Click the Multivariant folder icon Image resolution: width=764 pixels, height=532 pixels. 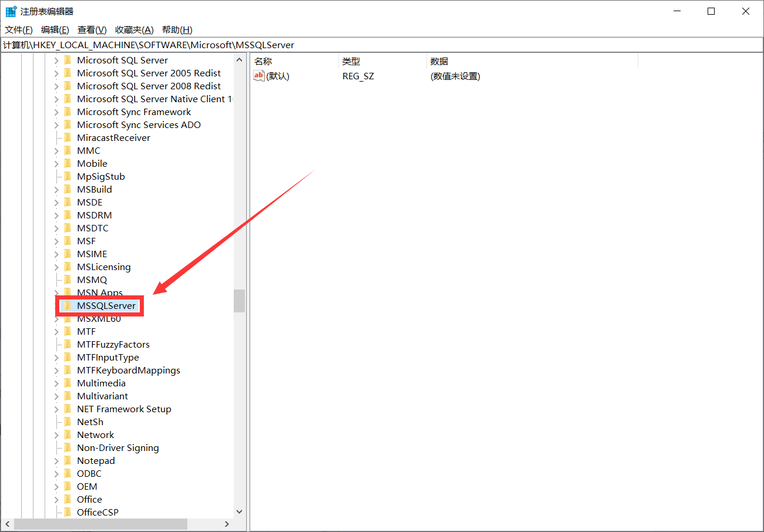tap(68, 396)
